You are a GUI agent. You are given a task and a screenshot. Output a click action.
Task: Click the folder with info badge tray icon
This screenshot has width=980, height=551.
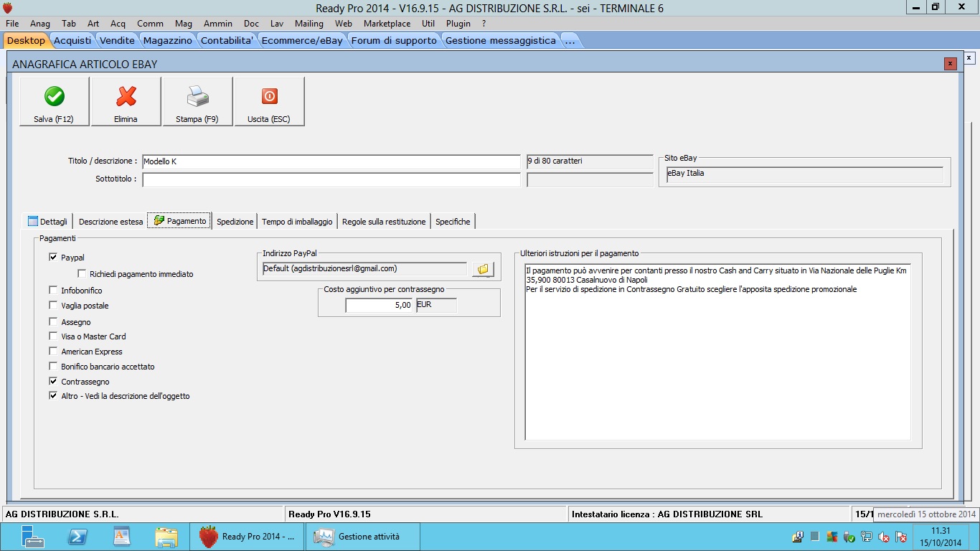pyautogui.click(x=798, y=537)
